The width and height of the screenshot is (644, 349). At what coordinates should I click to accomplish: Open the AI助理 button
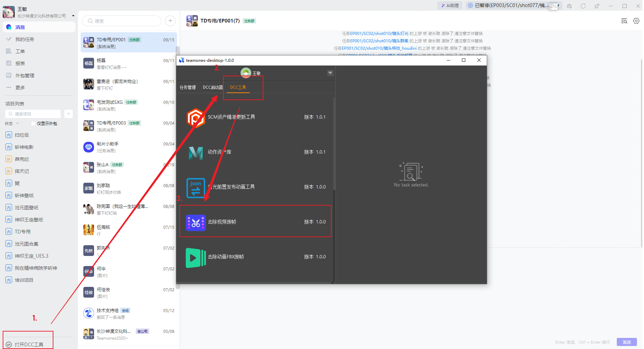click(x=450, y=6)
